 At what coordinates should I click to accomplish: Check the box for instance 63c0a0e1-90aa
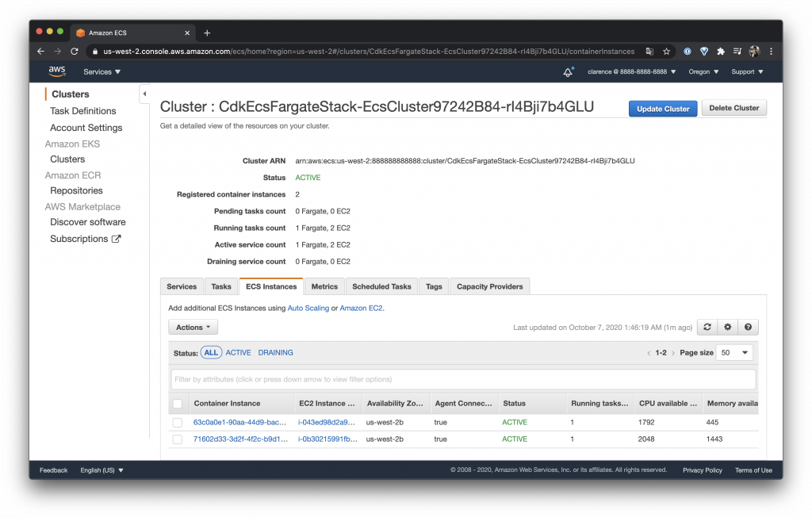(x=178, y=422)
